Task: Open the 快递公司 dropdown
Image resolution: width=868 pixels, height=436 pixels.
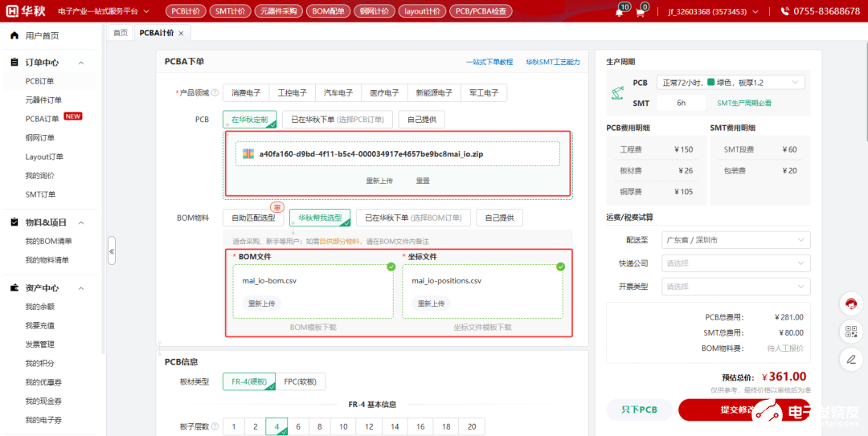Action: [x=736, y=263]
